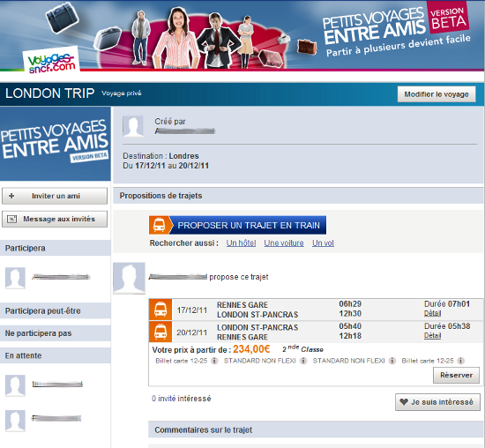Viewport: 485px width, 448px height.
Task: Click heart icon on Je suis intéressé
Action: pos(404,402)
